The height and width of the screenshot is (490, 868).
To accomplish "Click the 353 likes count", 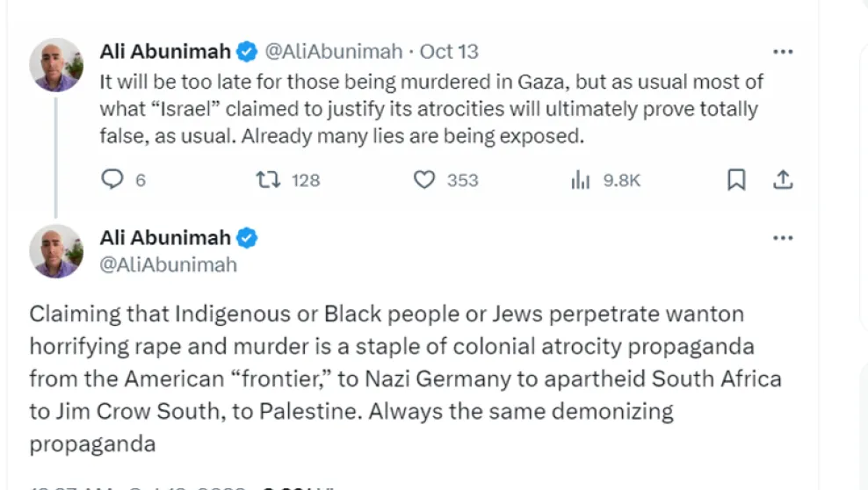I will pyautogui.click(x=462, y=181).
